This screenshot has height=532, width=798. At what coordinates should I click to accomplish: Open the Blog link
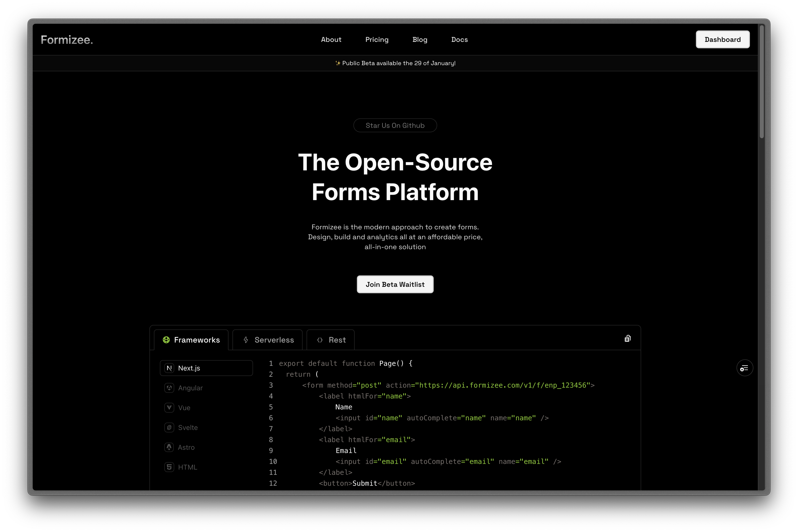coord(420,40)
